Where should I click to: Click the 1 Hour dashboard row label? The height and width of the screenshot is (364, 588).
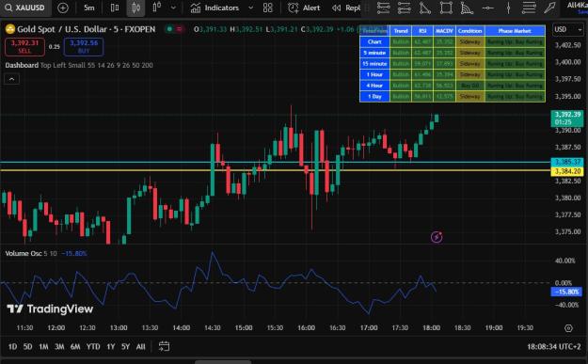click(374, 74)
